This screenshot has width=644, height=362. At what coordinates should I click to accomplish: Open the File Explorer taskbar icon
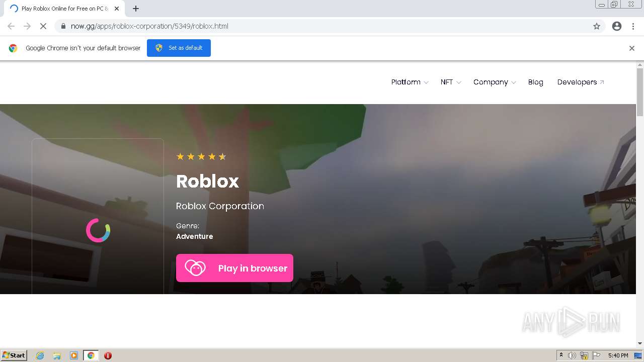pyautogui.click(x=57, y=355)
